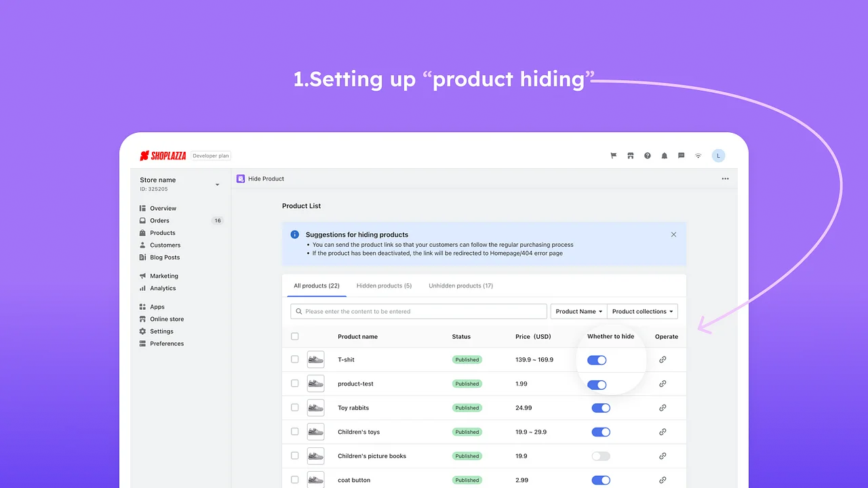The width and height of the screenshot is (868, 488).
Task: Open the Product Name filter dropdown
Action: 578,311
